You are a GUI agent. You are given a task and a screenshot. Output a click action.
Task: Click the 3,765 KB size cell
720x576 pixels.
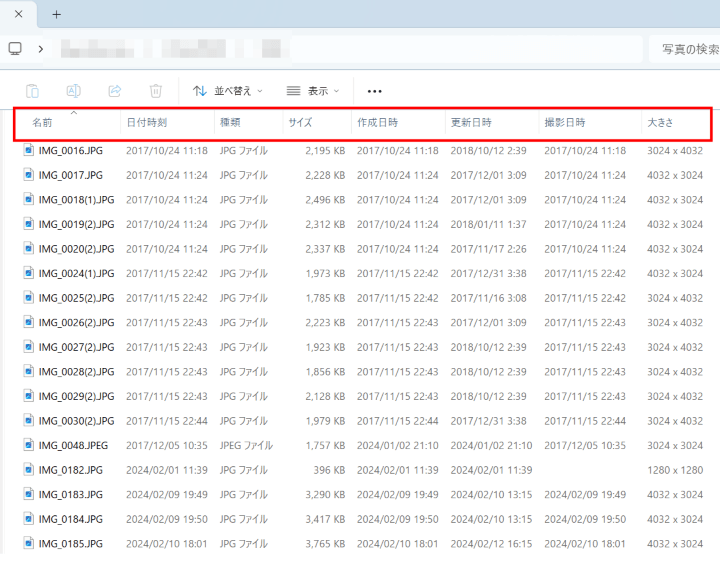pos(325,544)
